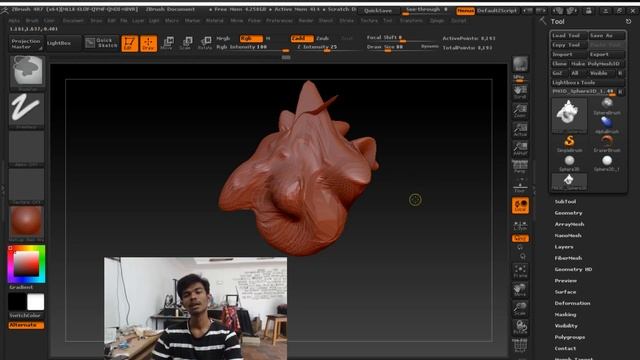640x360 pixels.
Task: Open the Quick Sketch mode
Action: coord(102,43)
